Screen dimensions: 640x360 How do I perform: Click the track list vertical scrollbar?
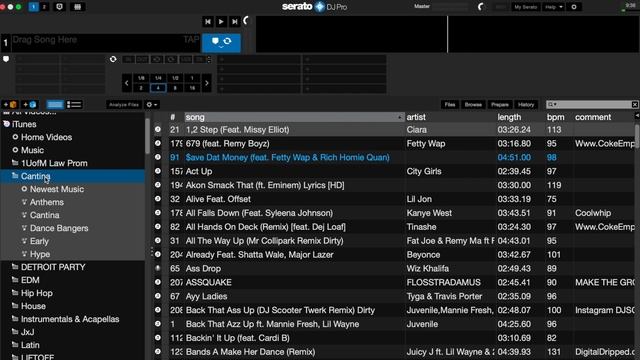(637, 136)
